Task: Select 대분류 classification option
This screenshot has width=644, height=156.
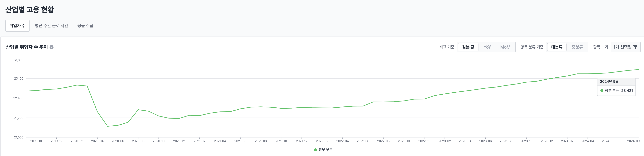Action: click(x=557, y=47)
